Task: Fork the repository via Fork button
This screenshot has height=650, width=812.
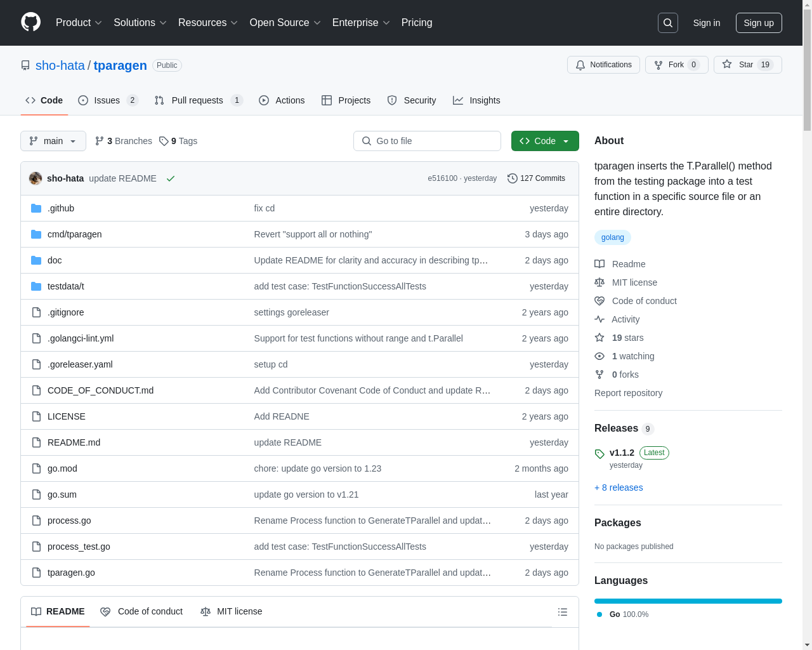Action: click(676, 65)
